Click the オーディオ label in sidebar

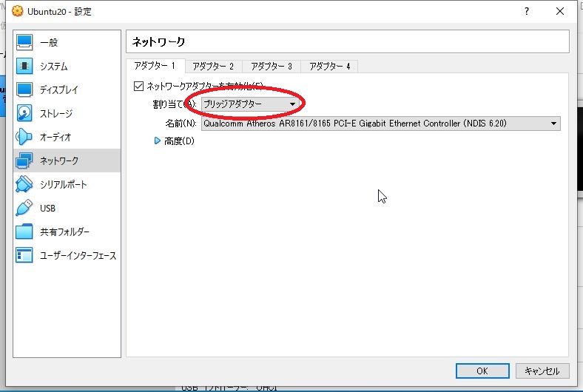55,138
